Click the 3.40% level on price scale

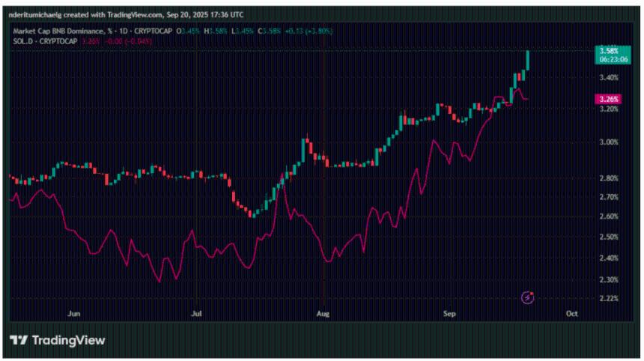click(x=608, y=78)
